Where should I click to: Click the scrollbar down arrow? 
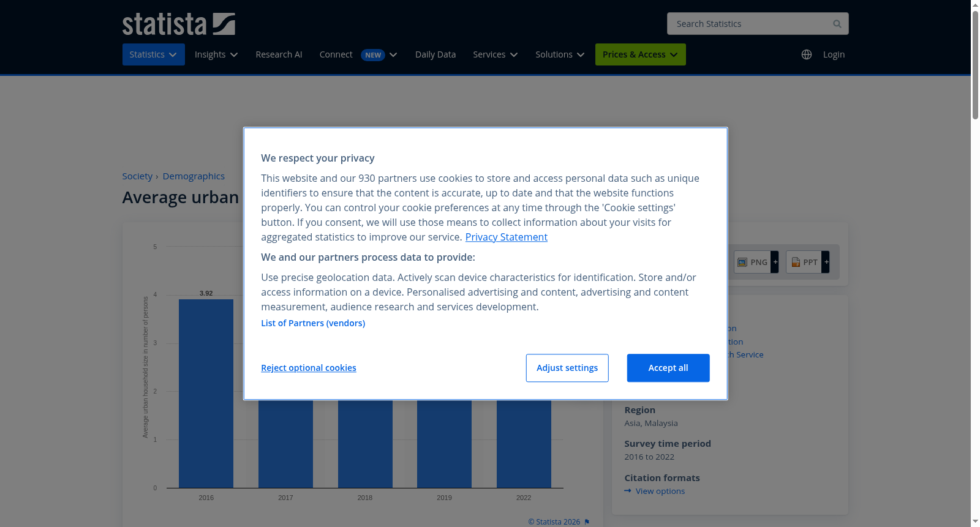[975, 521]
